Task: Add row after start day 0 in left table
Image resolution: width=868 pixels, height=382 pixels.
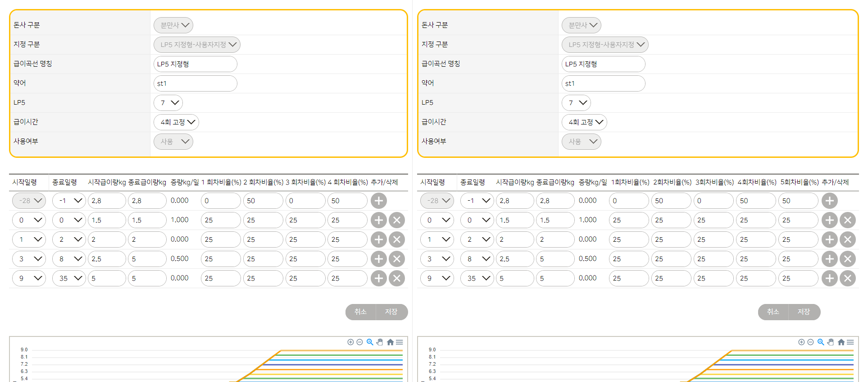Action: pos(379,220)
